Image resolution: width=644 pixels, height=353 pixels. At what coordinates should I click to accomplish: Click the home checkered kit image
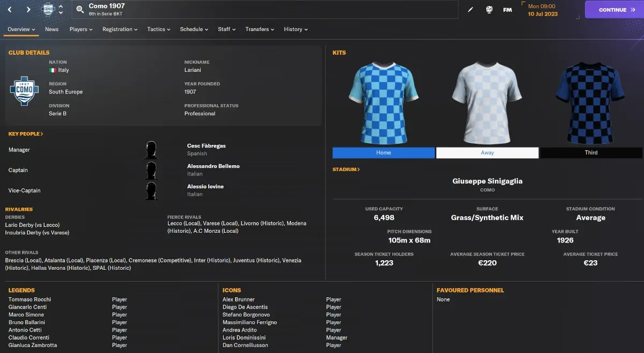[x=383, y=102]
